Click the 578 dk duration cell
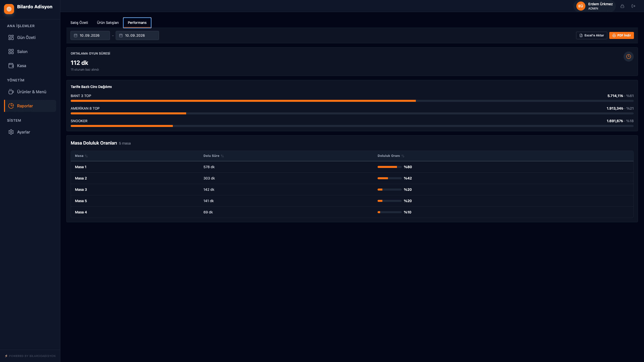This screenshot has width=644, height=362. (x=209, y=167)
